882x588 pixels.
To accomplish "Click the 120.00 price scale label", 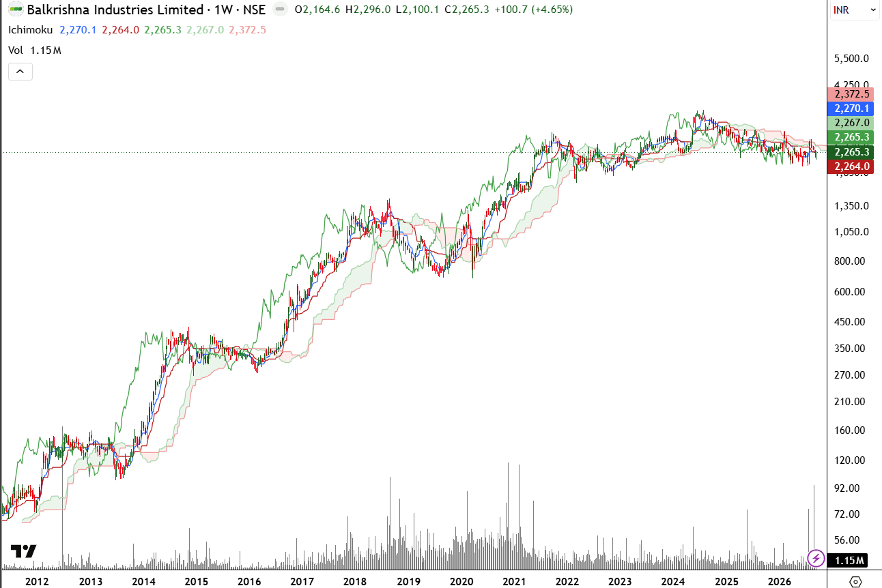I will pos(849,460).
